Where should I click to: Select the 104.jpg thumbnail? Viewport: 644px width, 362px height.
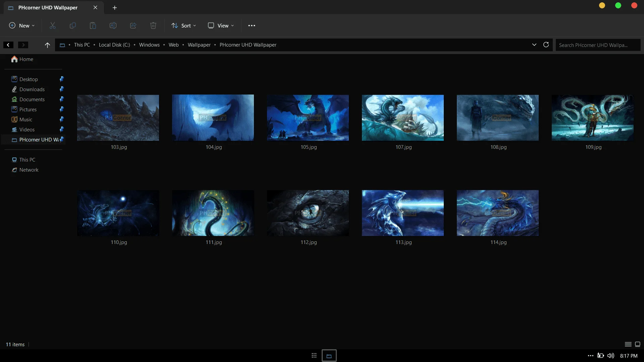pyautogui.click(x=213, y=118)
